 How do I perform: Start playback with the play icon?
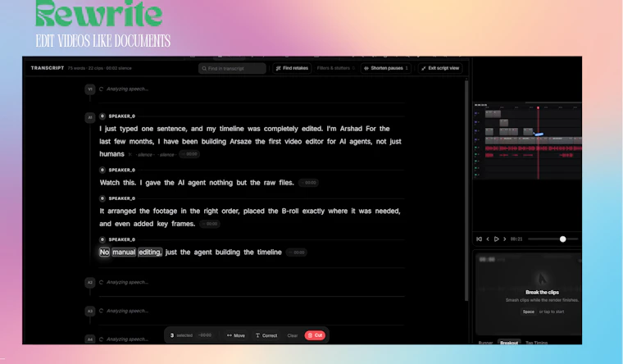coord(496,239)
